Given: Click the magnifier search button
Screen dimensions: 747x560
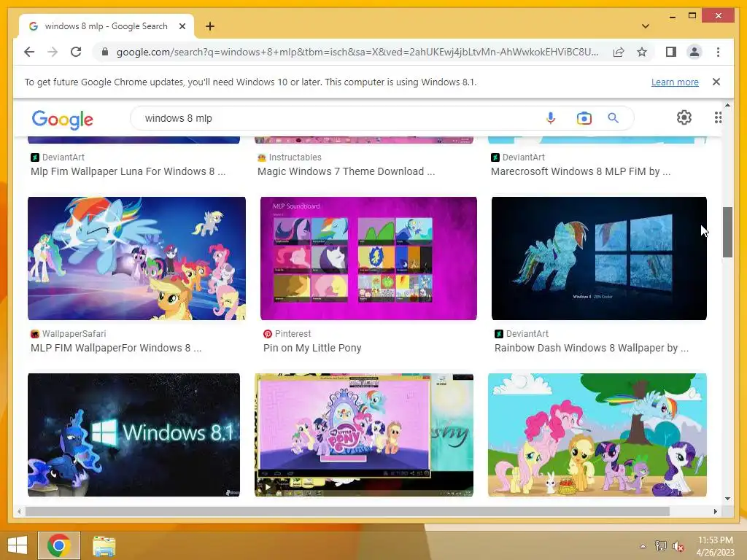Looking at the screenshot, I should [x=613, y=118].
